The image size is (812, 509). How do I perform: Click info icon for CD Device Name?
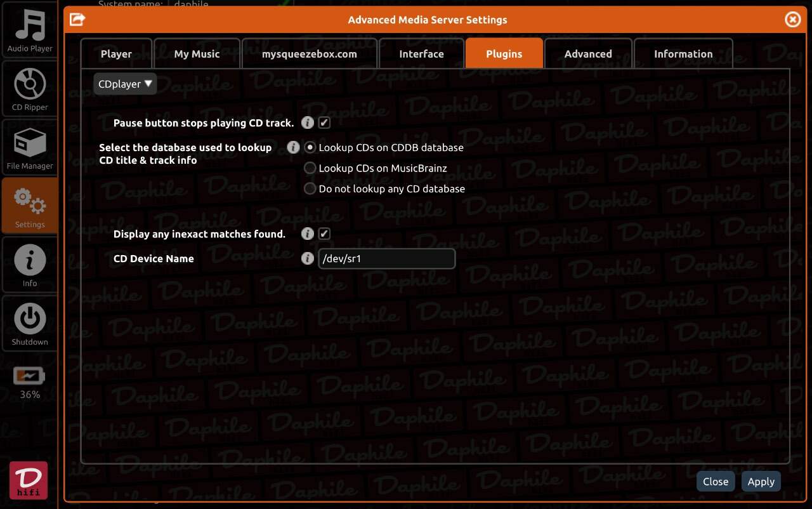(x=308, y=258)
